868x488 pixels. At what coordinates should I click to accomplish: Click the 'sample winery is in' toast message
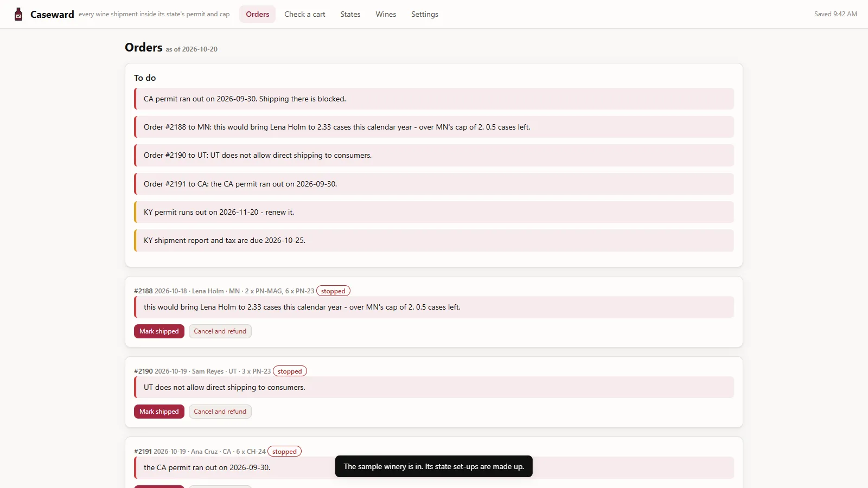[434, 466]
